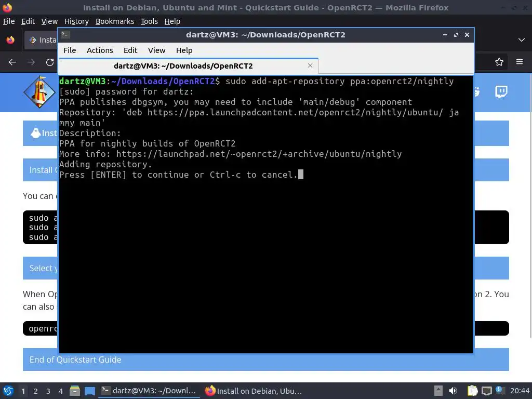Open the volume control in system tray
The height and width of the screenshot is (399, 532).
(x=453, y=391)
